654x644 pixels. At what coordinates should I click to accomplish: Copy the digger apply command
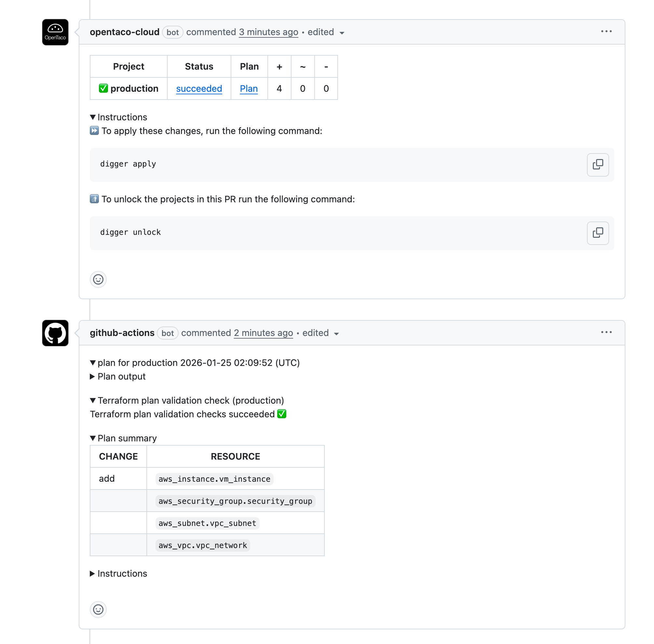[597, 165]
